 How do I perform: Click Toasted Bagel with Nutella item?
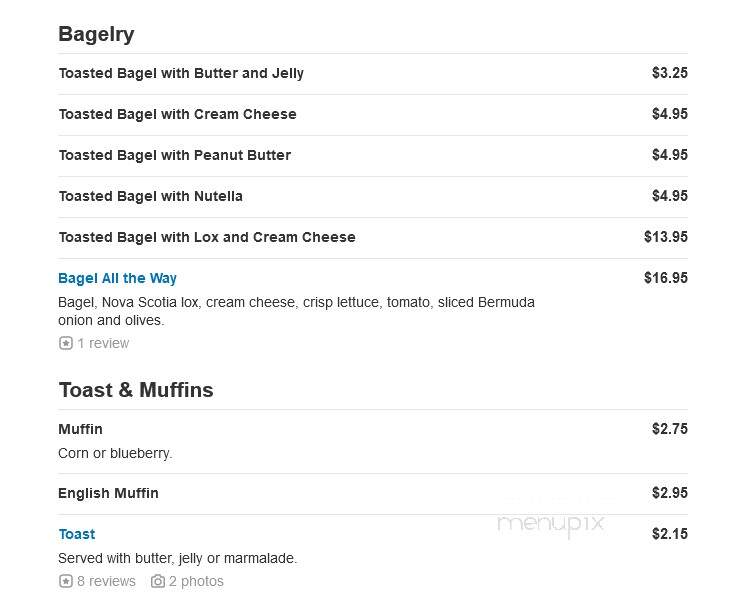click(150, 196)
